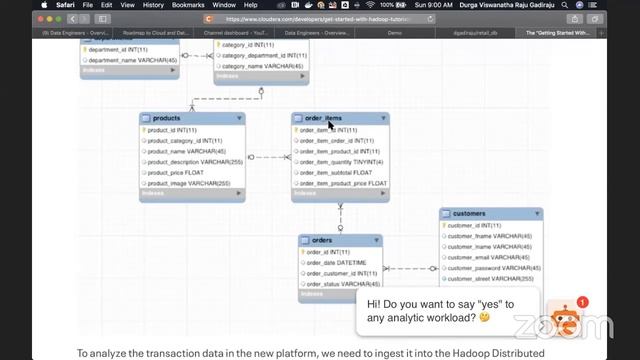The height and width of the screenshot is (360, 640).
Task: Open the Notification Center list icon
Action: 593,5
